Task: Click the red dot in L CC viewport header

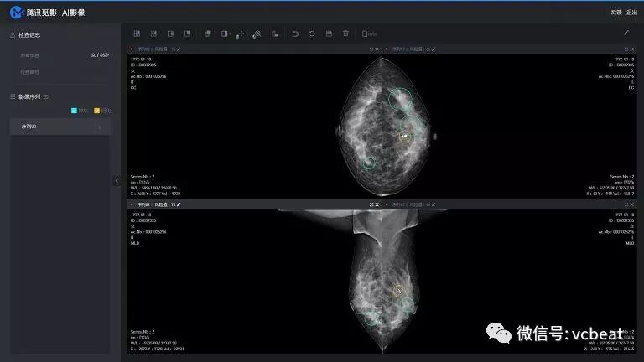Action: click(387, 49)
